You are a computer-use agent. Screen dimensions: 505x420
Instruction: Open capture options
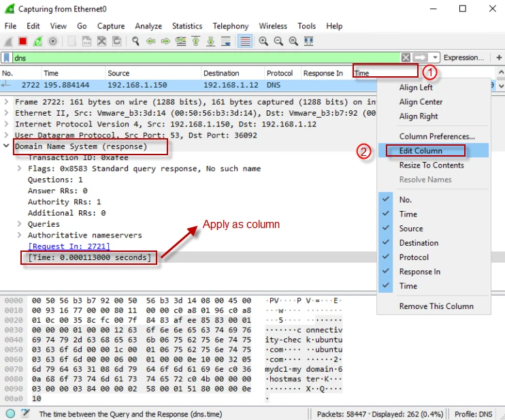(53, 42)
